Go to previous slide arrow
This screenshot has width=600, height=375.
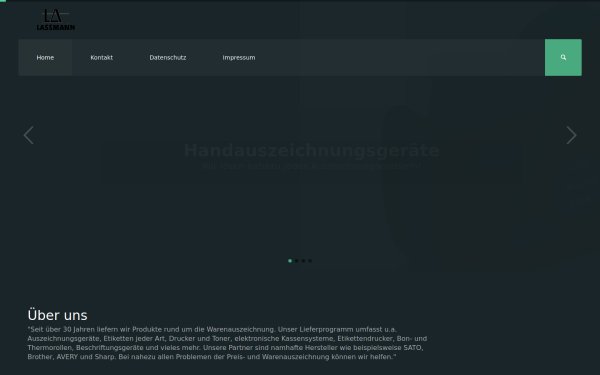click(29, 135)
